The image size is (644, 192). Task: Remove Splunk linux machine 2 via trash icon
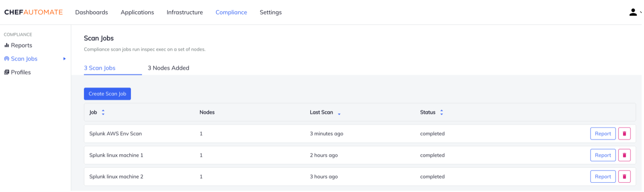(624, 177)
